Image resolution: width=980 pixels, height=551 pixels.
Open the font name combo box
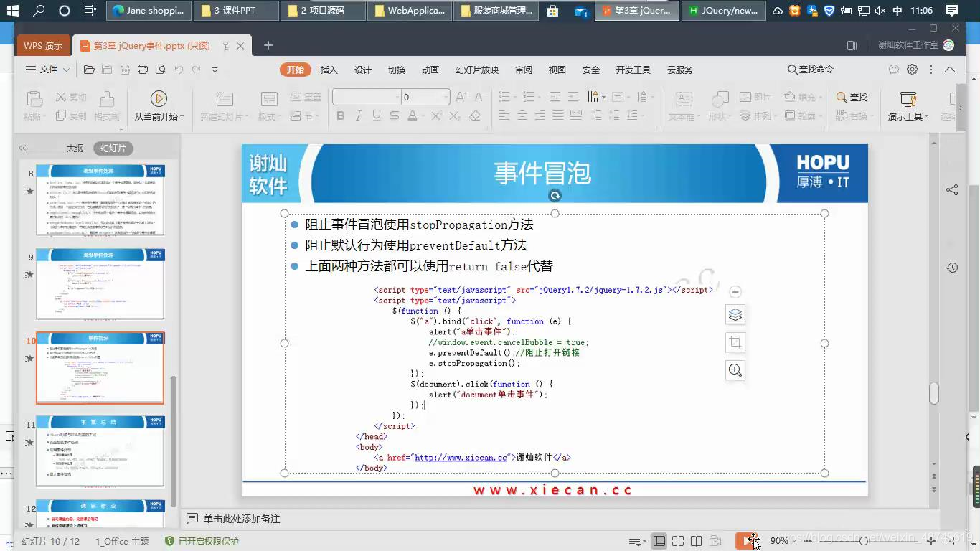[x=366, y=97]
